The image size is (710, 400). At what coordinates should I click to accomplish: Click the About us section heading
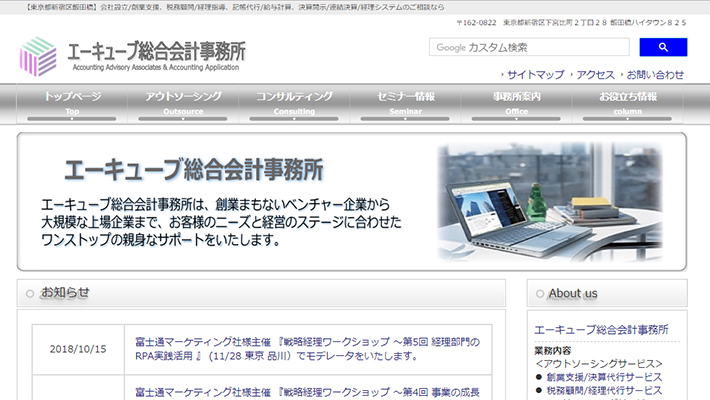coord(573,294)
